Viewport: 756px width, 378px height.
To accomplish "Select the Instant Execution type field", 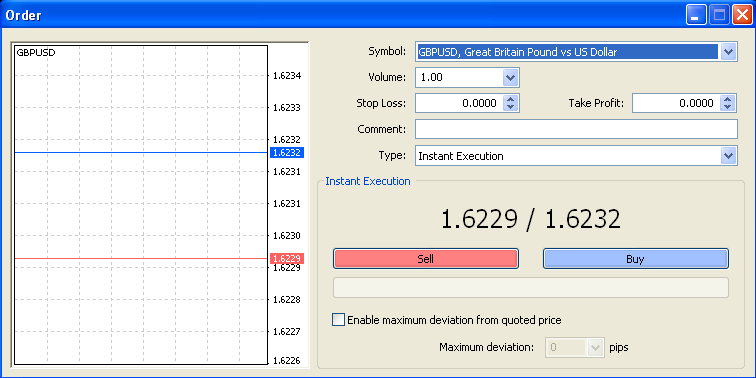I will 568,156.
